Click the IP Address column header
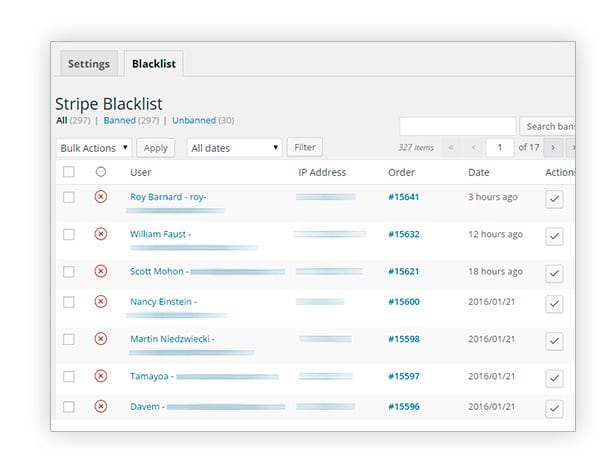 coord(322,172)
